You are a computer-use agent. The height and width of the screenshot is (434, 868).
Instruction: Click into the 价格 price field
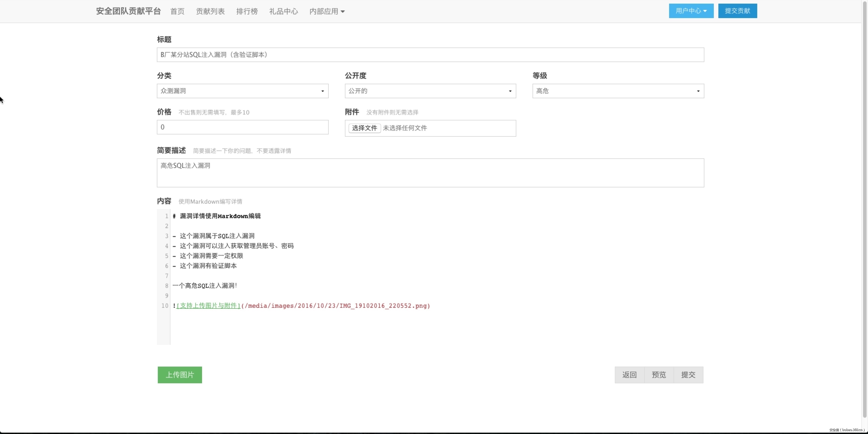242,127
